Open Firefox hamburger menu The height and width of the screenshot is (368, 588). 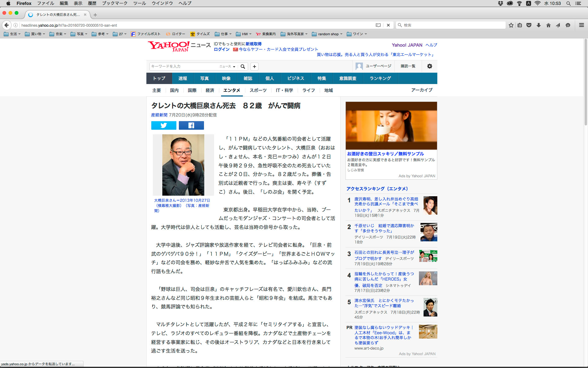581,25
